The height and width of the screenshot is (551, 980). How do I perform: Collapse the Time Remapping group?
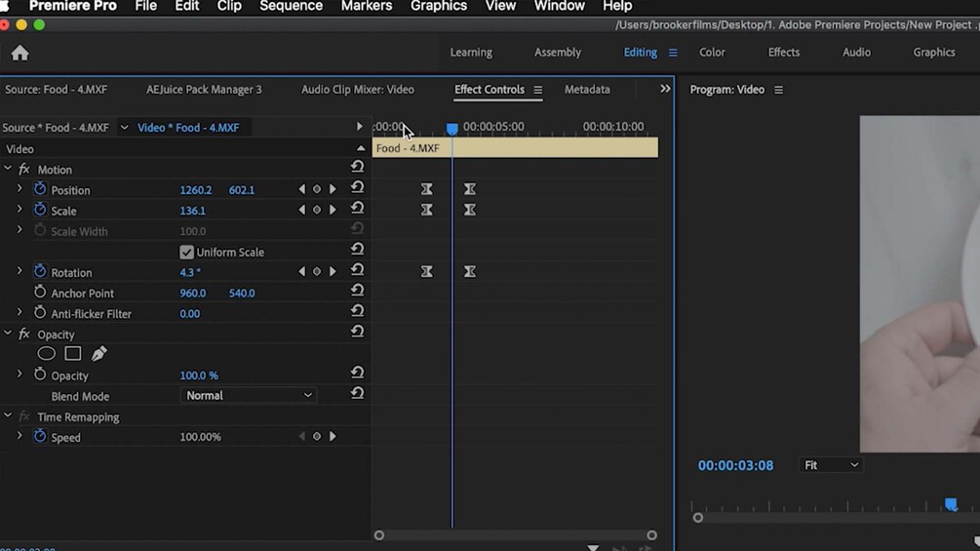click(8, 416)
